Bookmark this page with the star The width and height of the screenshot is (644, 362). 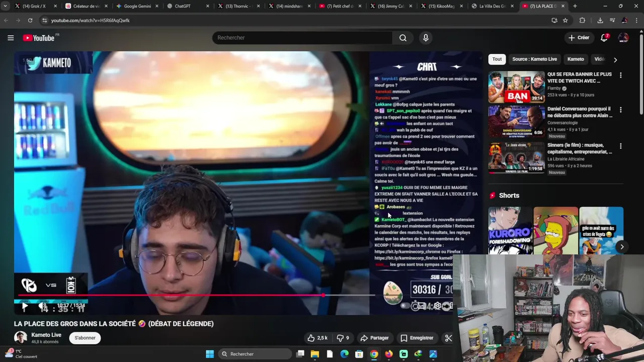pyautogui.click(x=566, y=20)
